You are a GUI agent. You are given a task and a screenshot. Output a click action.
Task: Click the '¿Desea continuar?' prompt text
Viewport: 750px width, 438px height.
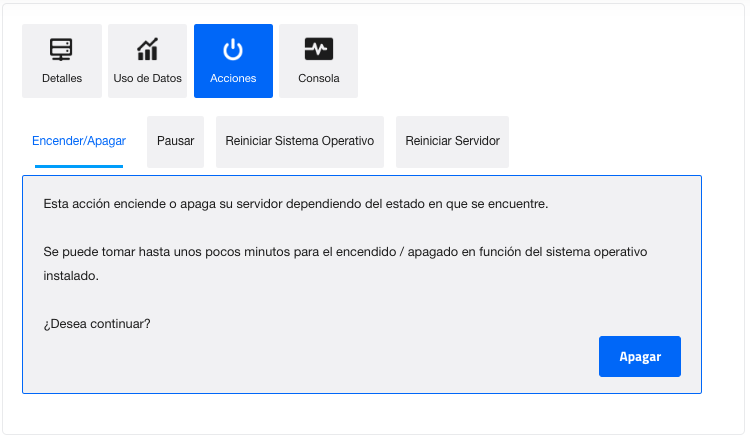click(x=97, y=324)
